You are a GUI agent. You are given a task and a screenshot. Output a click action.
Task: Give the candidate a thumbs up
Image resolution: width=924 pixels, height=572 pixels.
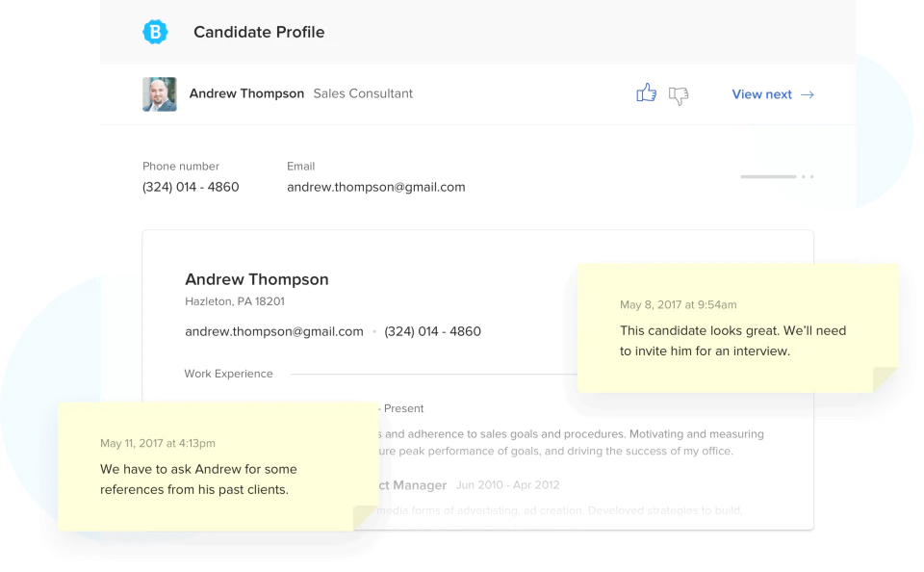(647, 92)
